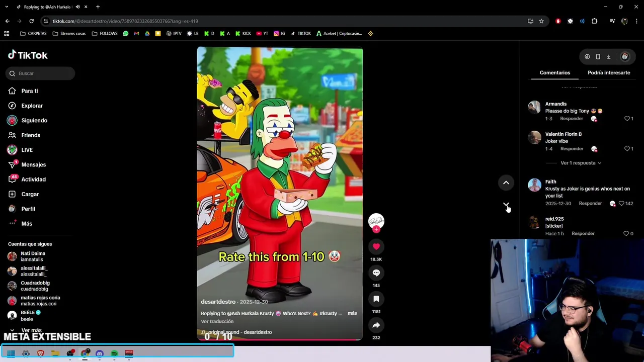The height and width of the screenshot is (362, 644).
Task: Open the profile avatar in header
Action: [x=625, y=57]
